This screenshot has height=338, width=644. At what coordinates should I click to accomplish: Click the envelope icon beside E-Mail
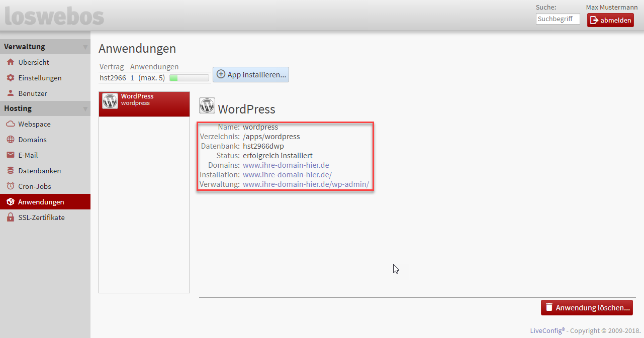point(10,155)
